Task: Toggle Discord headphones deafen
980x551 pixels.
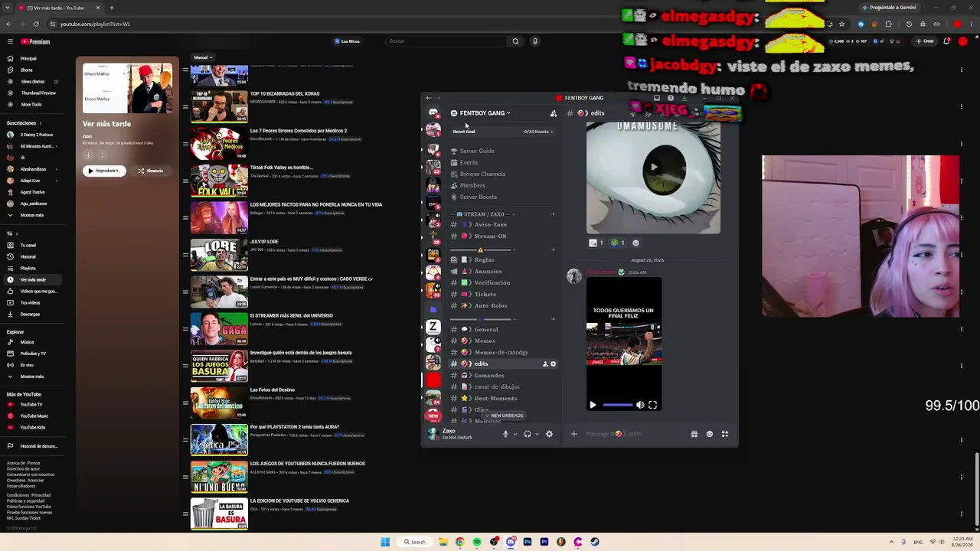Action: click(x=527, y=434)
